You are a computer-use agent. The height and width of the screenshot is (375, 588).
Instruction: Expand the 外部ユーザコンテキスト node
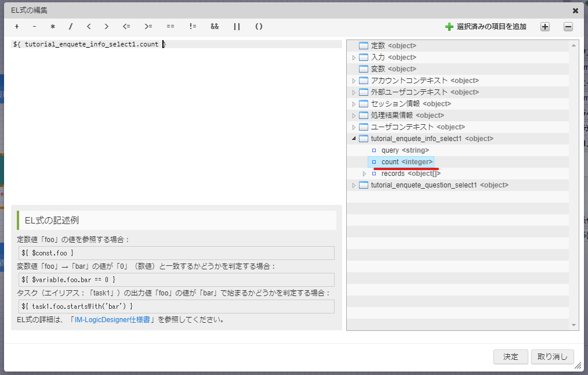pyautogui.click(x=354, y=92)
